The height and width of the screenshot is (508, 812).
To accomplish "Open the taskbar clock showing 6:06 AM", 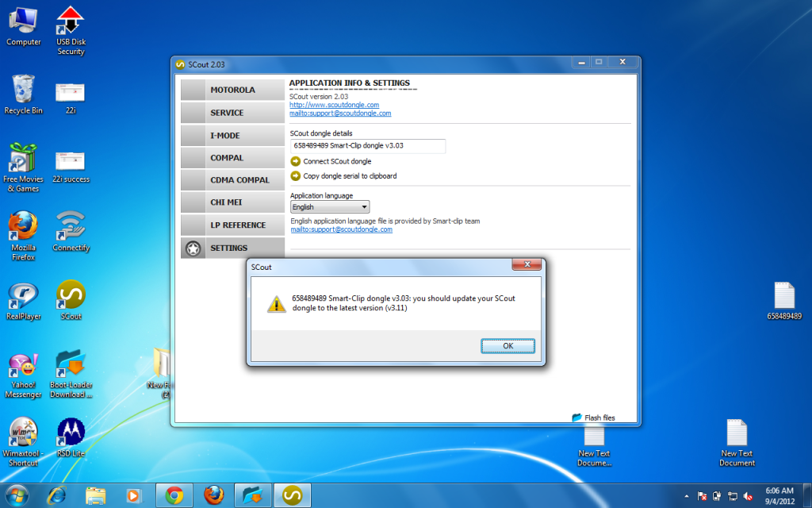I will click(779, 495).
